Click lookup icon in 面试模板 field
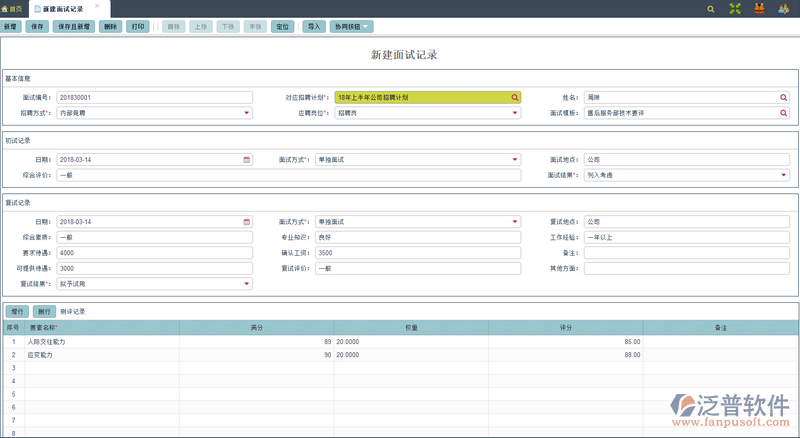Image resolution: width=800 pixels, height=438 pixels. [x=783, y=113]
